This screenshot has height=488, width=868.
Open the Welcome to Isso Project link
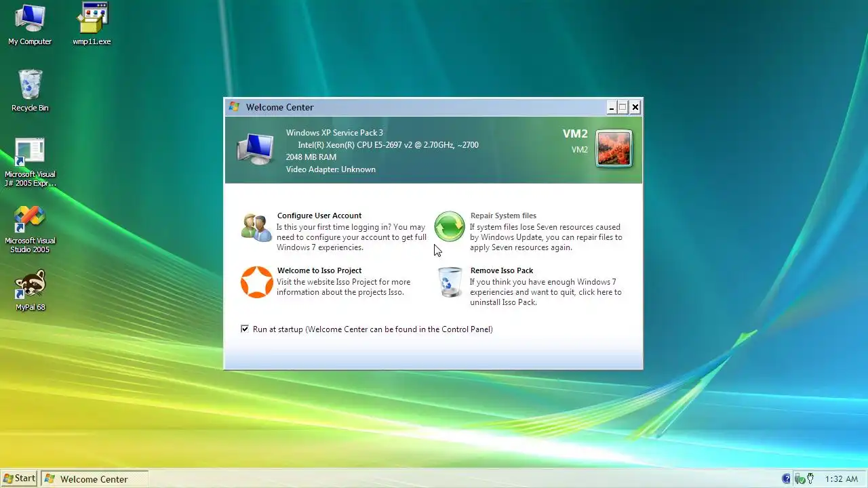(319, 270)
